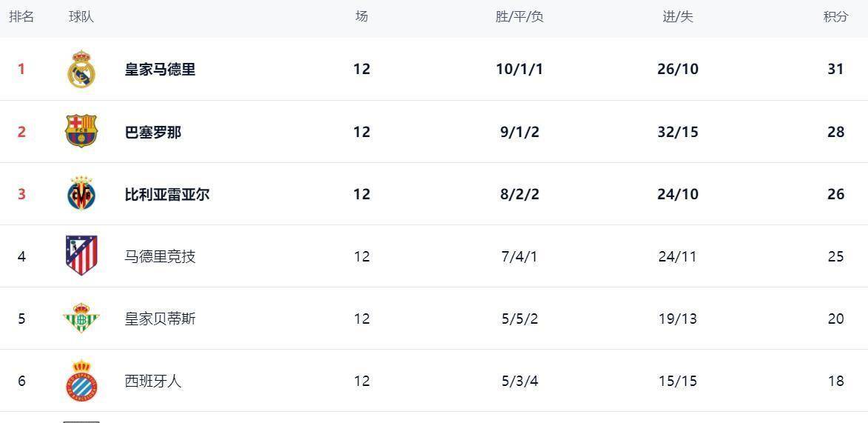Click Real Madrid's 31 points value
The height and width of the screenshot is (423, 868).
pyautogui.click(x=835, y=69)
